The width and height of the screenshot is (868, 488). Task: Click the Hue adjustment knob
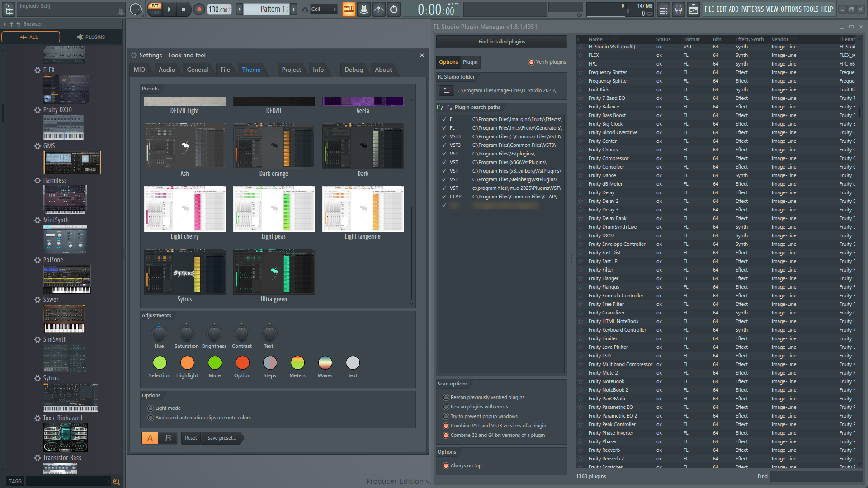pyautogui.click(x=159, y=333)
